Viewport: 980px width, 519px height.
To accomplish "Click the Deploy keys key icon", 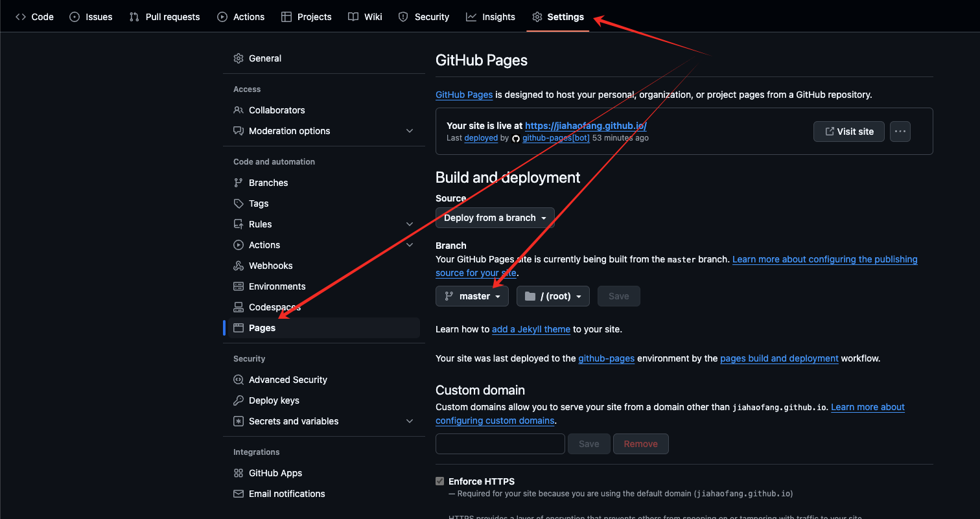I will tap(239, 400).
